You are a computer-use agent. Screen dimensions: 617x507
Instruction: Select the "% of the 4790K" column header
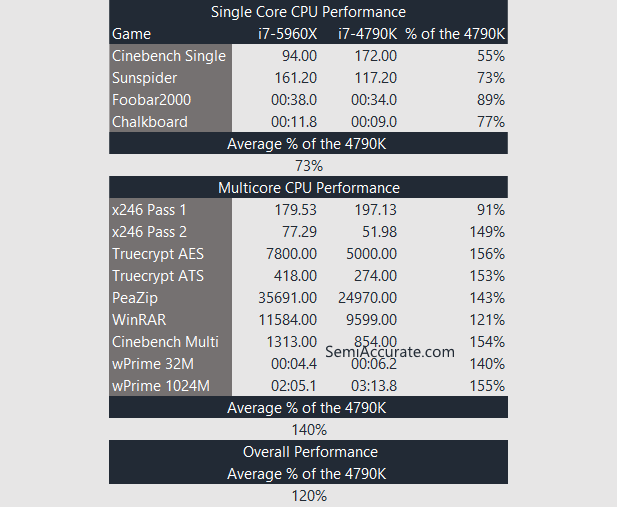455,34
